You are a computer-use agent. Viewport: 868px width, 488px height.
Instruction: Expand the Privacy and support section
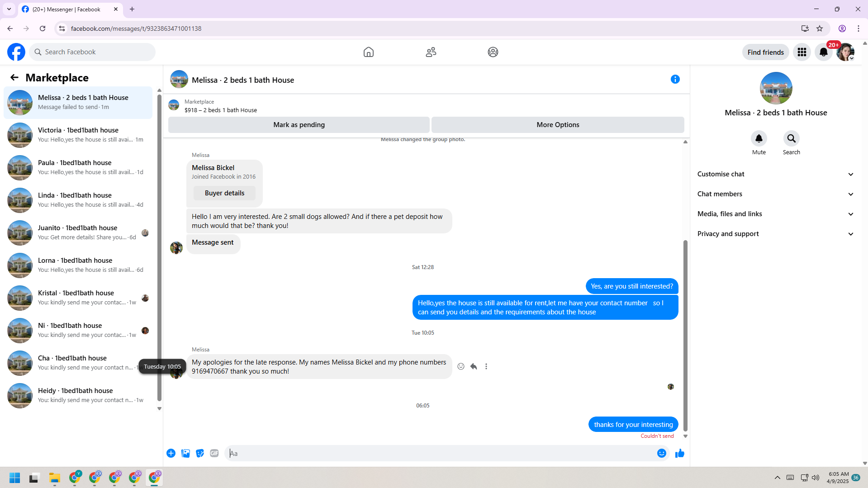click(776, 234)
